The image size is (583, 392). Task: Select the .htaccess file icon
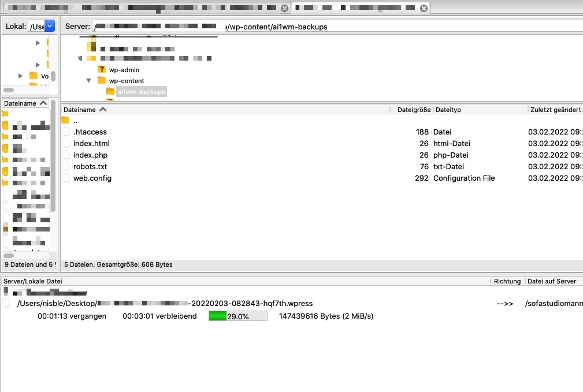pyautogui.click(x=66, y=132)
